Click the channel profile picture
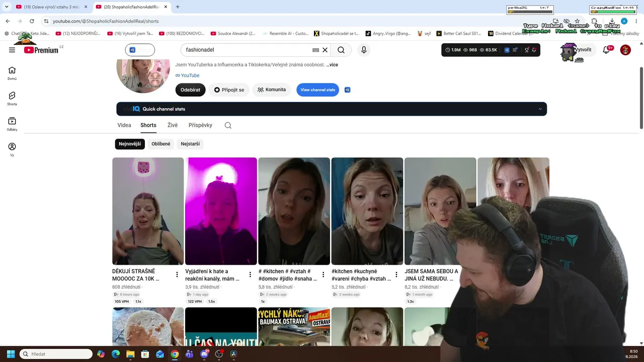The image size is (644, 362). (143, 75)
